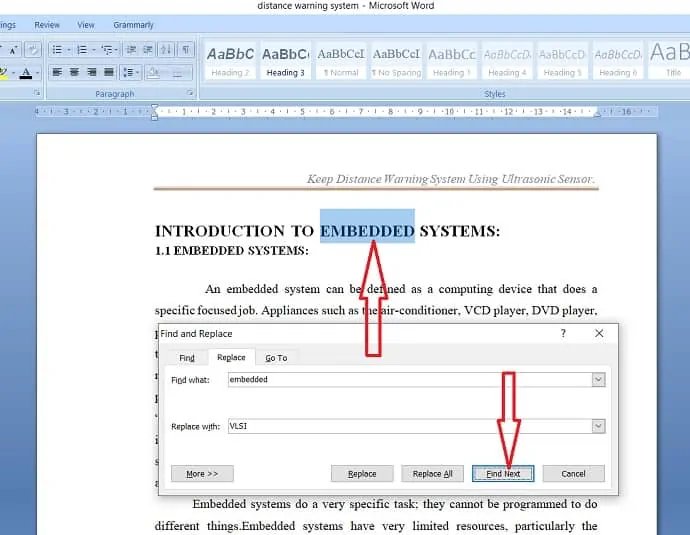
Task: Click Decrease Indent icon
Action: (131, 50)
